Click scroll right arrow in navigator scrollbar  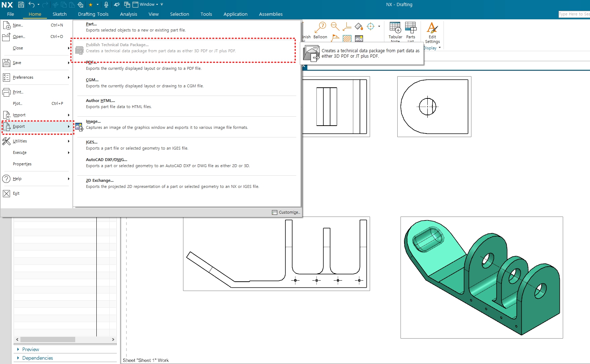[x=113, y=339]
